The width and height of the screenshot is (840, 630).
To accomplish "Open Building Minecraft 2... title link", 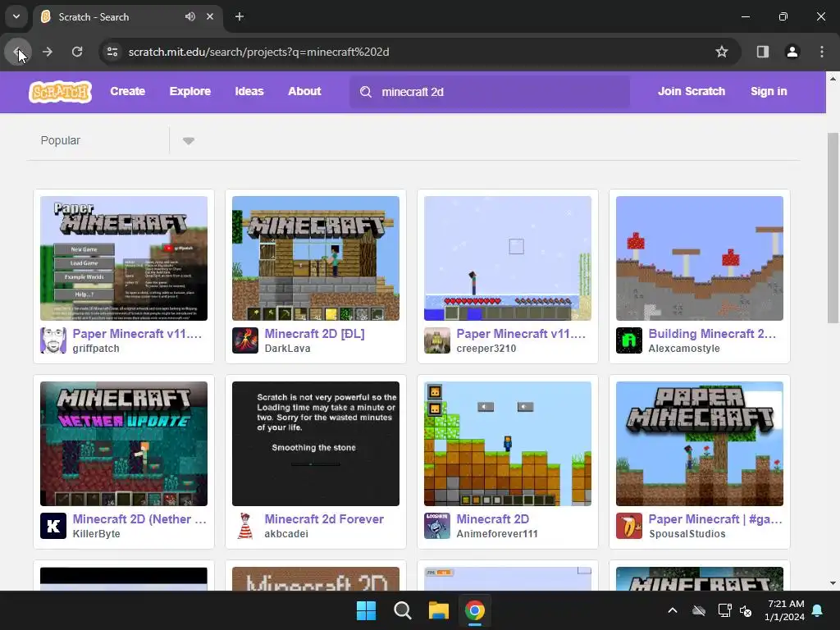I will tap(712, 334).
